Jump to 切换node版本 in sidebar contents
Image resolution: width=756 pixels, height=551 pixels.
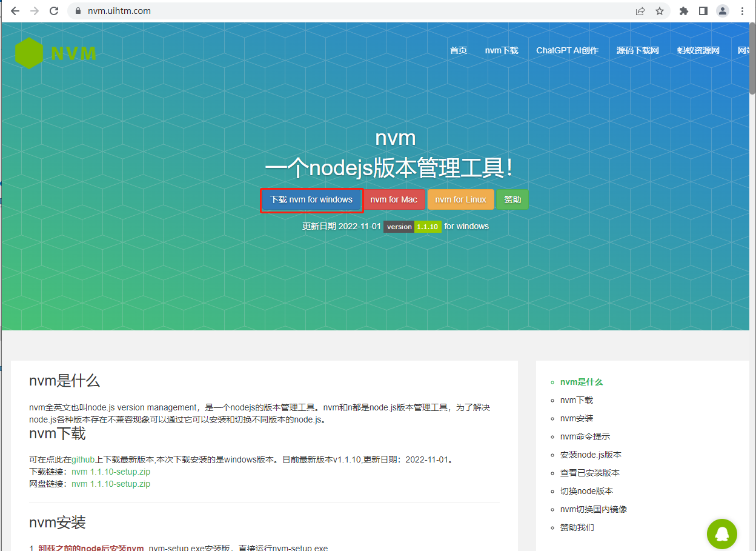click(586, 491)
